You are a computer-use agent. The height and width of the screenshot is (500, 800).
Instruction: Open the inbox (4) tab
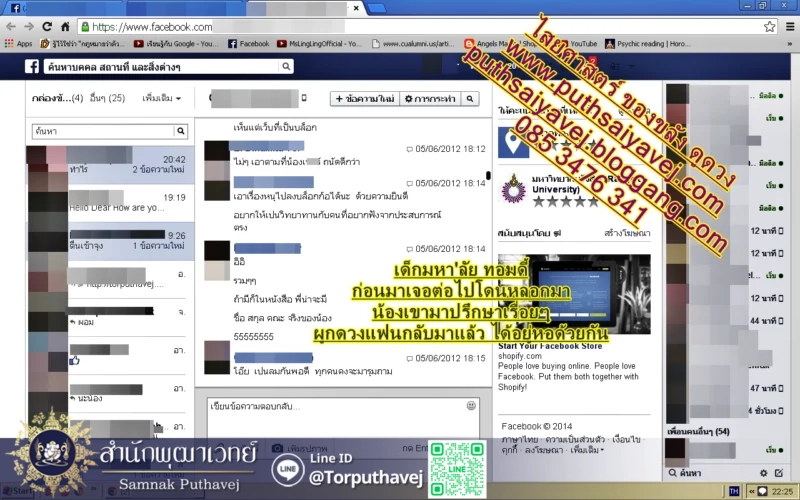57,98
